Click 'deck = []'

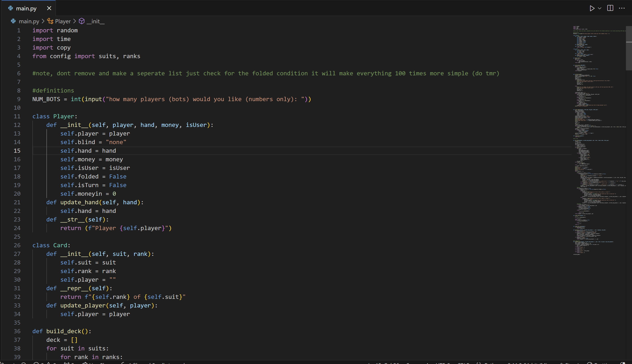62,340
